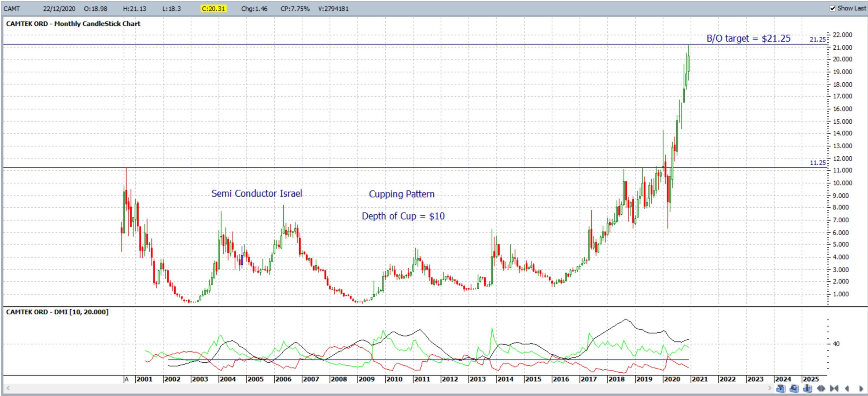This screenshot has height=396, width=868.
Task: Click the 40 level label on DMI axis
Action: click(836, 344)
